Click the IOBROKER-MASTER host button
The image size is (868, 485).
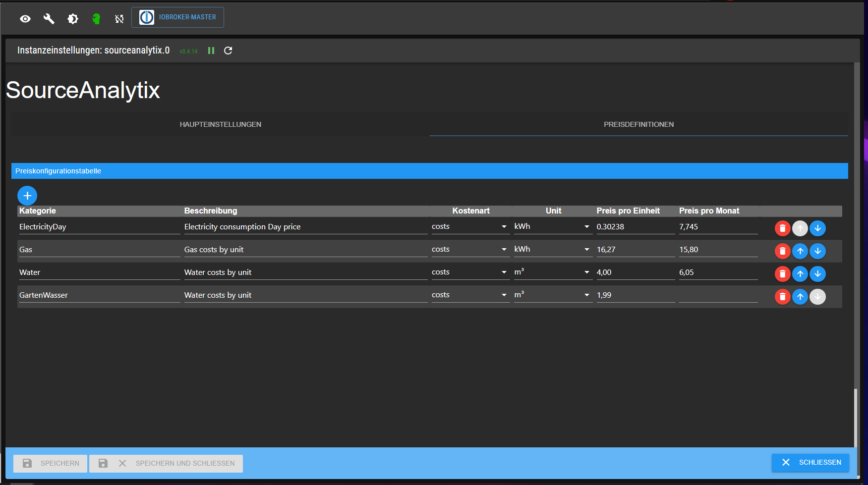177,17
